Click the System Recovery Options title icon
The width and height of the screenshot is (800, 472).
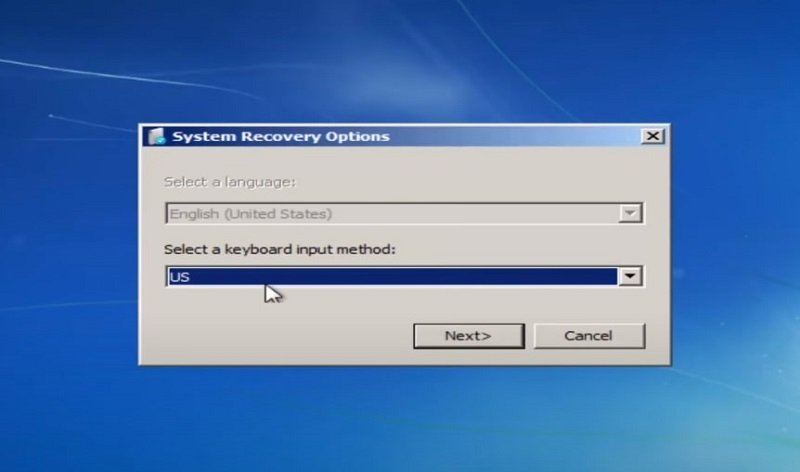click(156, 137)
